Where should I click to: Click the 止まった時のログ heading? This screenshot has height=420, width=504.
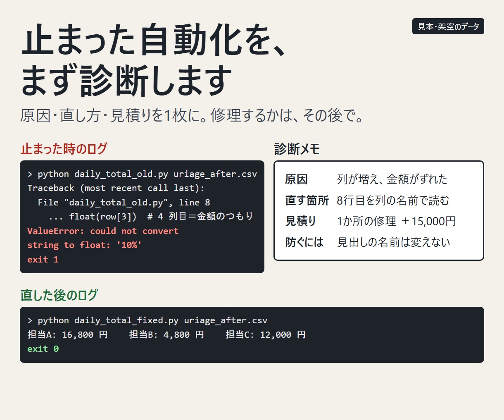(x=64, y=148)
